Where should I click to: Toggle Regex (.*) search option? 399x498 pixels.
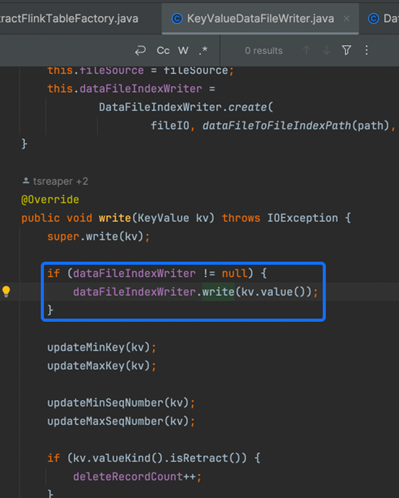203,51
